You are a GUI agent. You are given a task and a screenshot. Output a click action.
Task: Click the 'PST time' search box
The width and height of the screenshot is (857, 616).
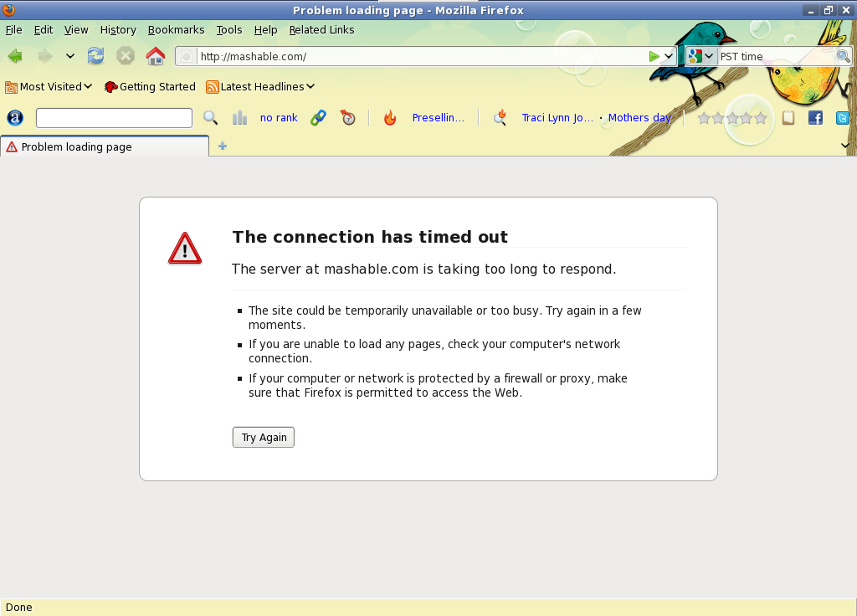pyautogui.click(x=776, y=56)
